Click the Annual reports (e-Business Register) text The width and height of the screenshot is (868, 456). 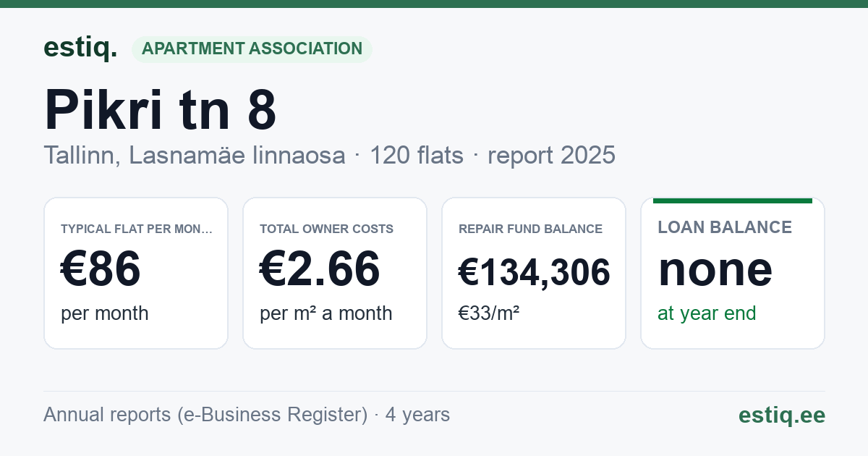[x=205, y=415]
